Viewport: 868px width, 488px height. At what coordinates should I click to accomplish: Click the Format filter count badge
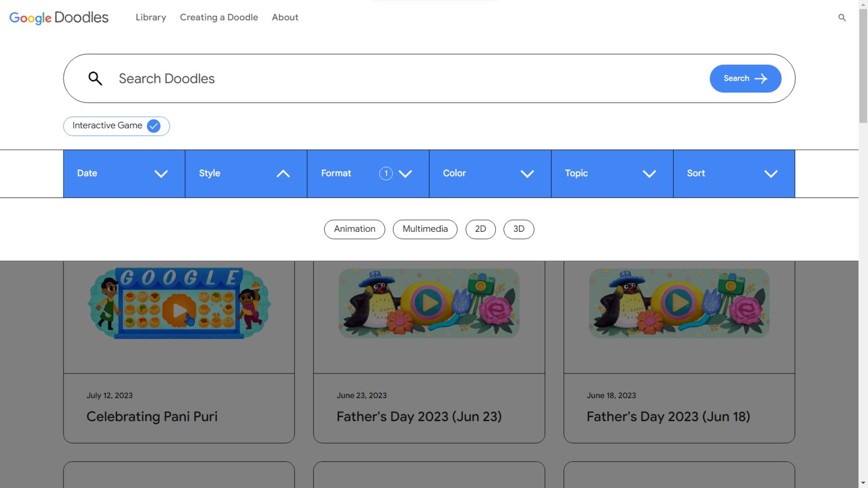pyautogui.click(x=386, y=173)
